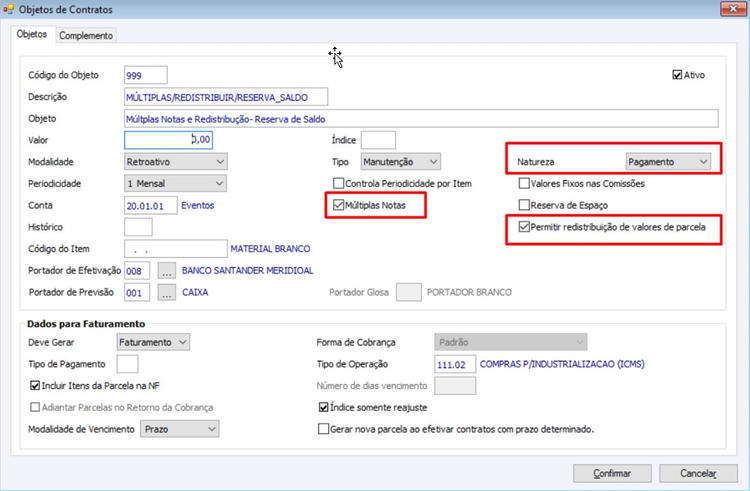Click into the Valor input field
Image resolution: width=750 pixels, height=491 pixels.
tap(168, 140)
